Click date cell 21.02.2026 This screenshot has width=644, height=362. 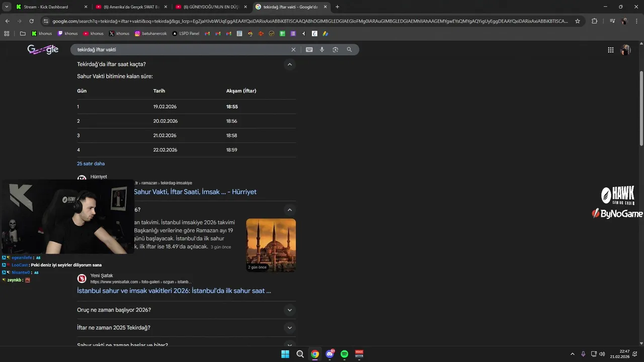(165, 136)
